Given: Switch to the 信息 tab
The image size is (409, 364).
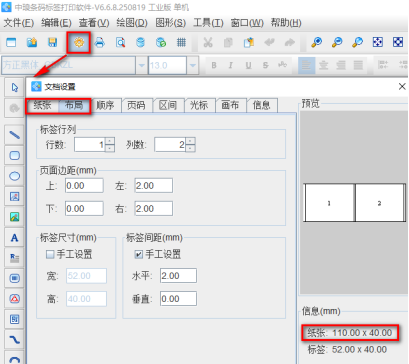Looking at the screenshot, I should (x=262, y=106).
